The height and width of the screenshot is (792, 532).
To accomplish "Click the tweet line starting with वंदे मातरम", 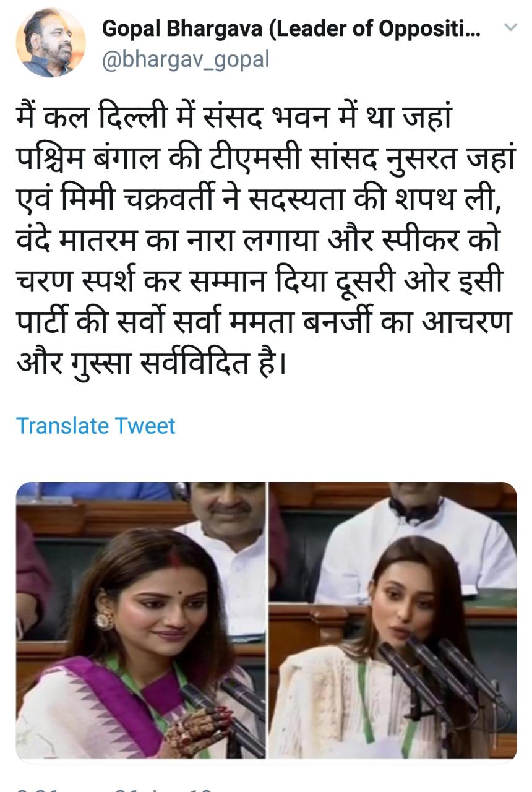I will pyautogui.click(x=259, y=239).
